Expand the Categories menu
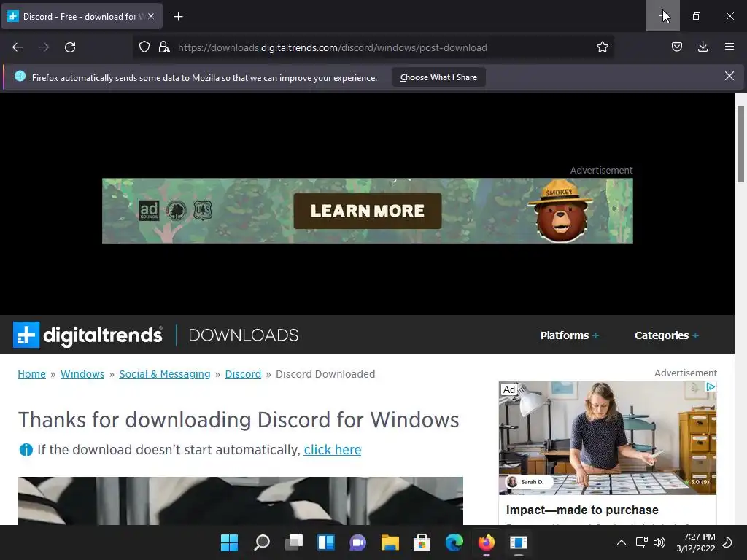 click(x=667, y=335)
